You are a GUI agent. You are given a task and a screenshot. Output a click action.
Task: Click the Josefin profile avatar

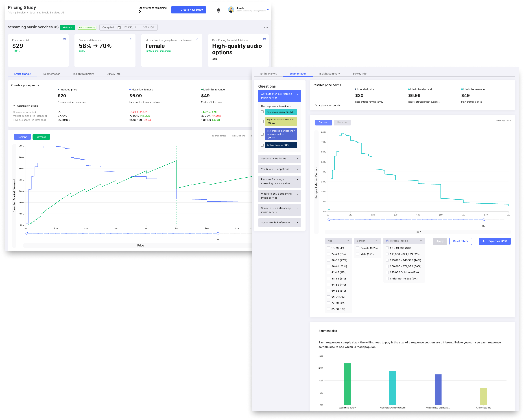coord(231,10)
